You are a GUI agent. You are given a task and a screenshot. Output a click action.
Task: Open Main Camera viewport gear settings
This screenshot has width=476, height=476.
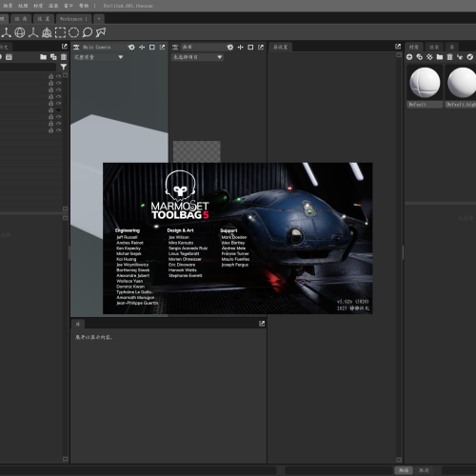(x=131, y=47)
